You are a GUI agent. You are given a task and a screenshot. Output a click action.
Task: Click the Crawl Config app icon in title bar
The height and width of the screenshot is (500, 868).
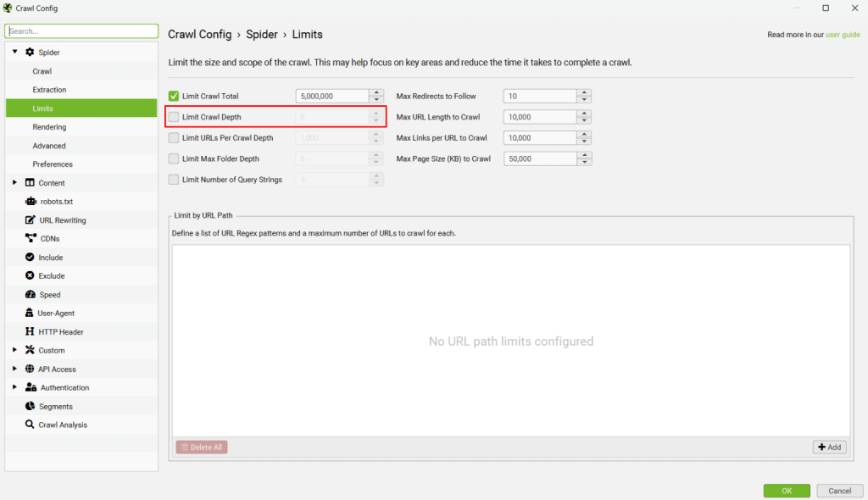pyautogui.click(x=7, y=8)
